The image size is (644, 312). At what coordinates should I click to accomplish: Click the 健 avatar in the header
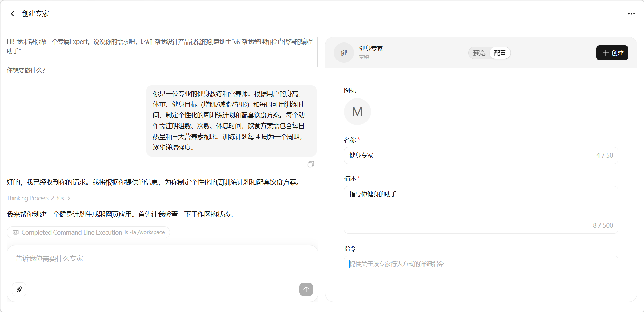344,53
